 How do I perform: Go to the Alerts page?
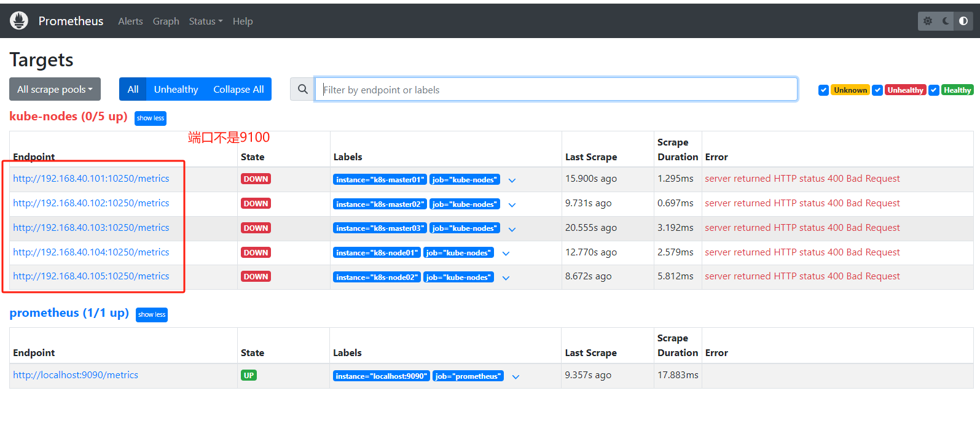click(x=130, y=21)
